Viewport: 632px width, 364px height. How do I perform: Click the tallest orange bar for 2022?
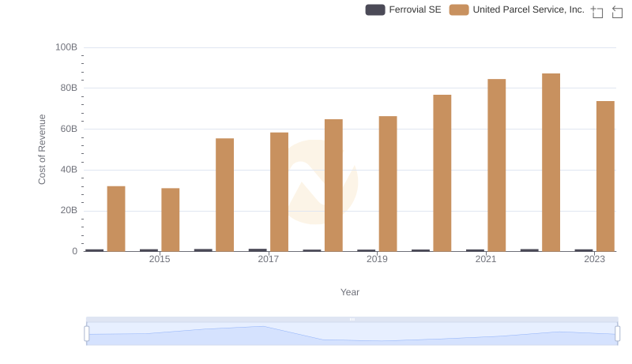(x=551, y=162)
